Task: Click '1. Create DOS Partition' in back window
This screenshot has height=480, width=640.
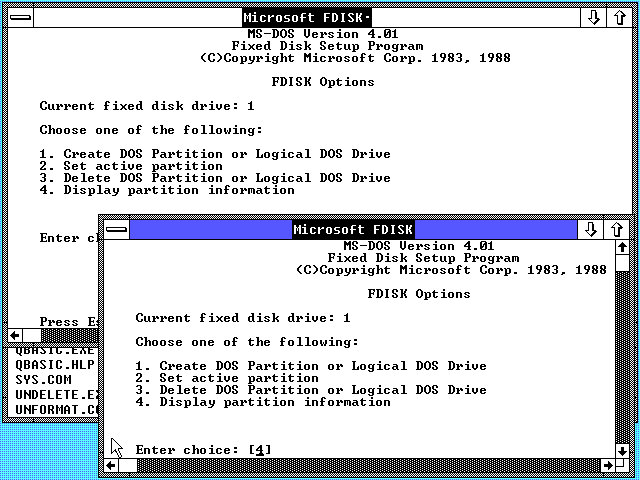Action: point(215,154)
